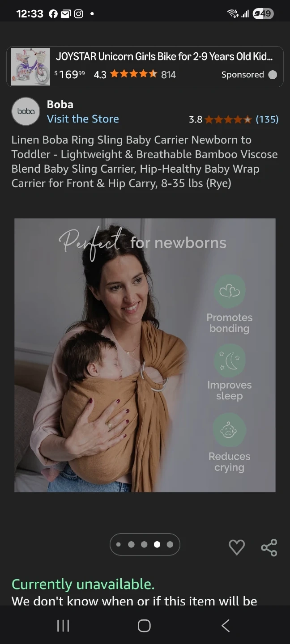
Task: Tap the heart wishlist icon
Action: tap(237, 547)
